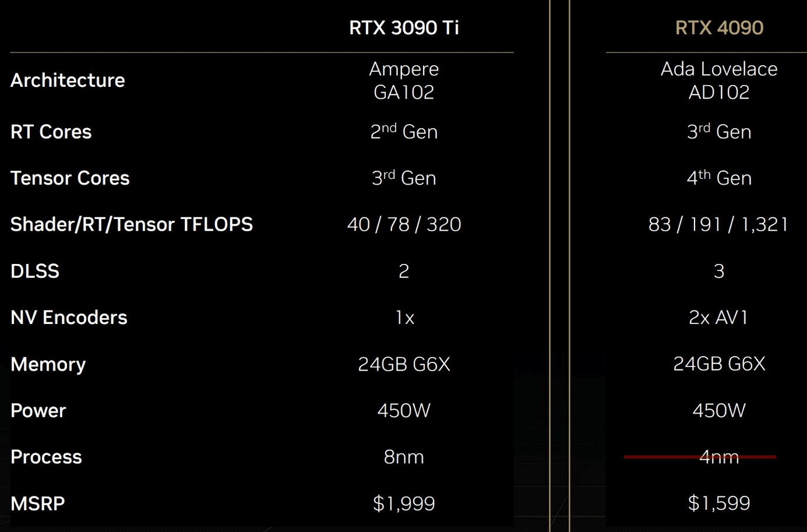This screenshot has width=807, height=532.
Task: Click the 2x AV1 encoder value
Action: (718, 318)
